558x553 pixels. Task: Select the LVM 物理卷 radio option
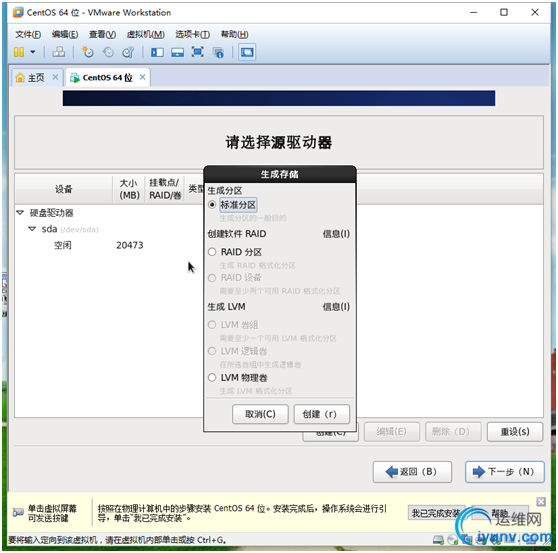click(x=212, y=378)
